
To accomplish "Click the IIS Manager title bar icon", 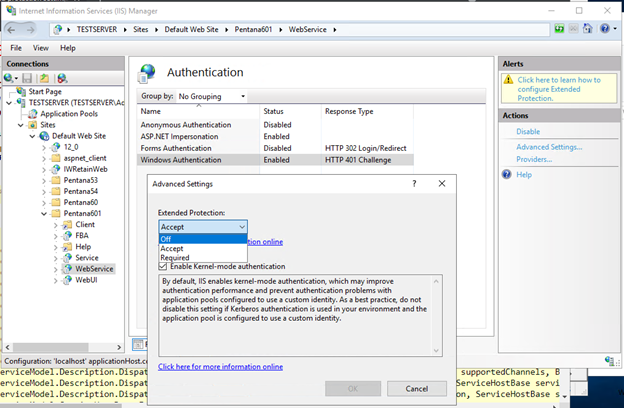I will (x=11, y=10).
